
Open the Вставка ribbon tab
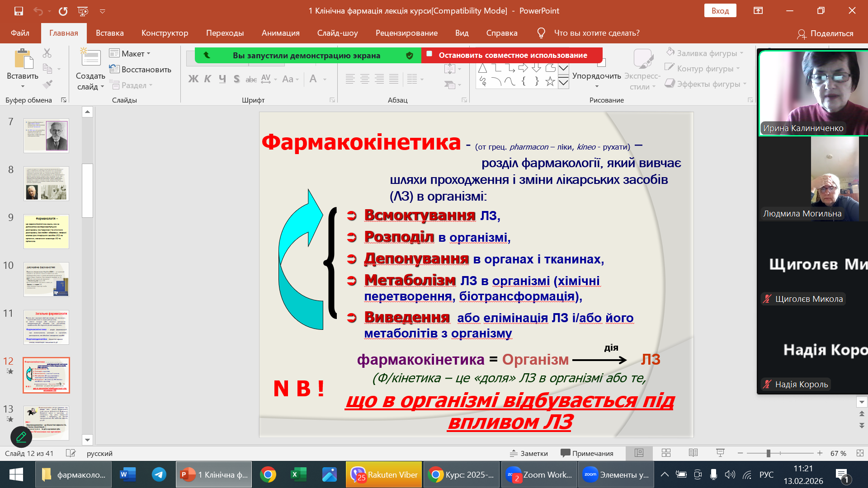click(109, 33)
